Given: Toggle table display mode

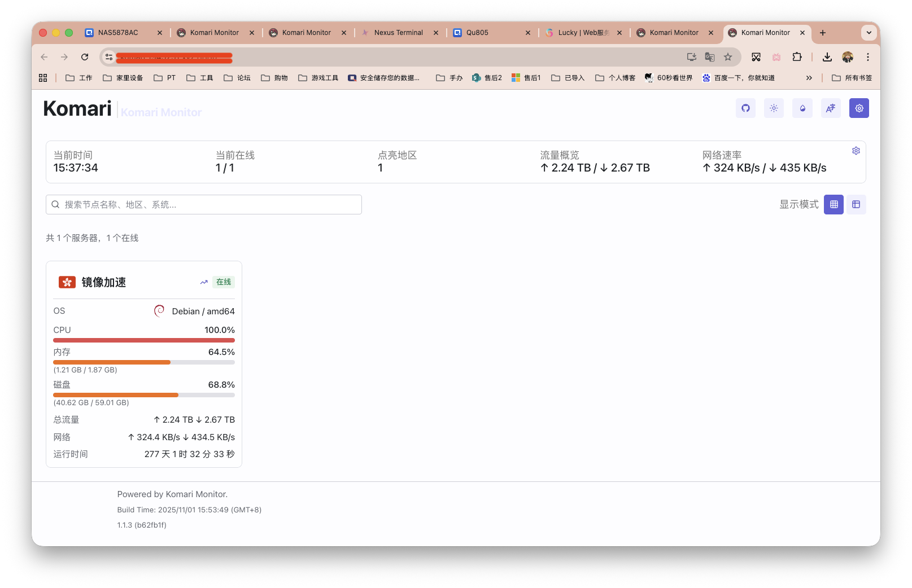Looking at the screenshot, I should pos(856,204).
